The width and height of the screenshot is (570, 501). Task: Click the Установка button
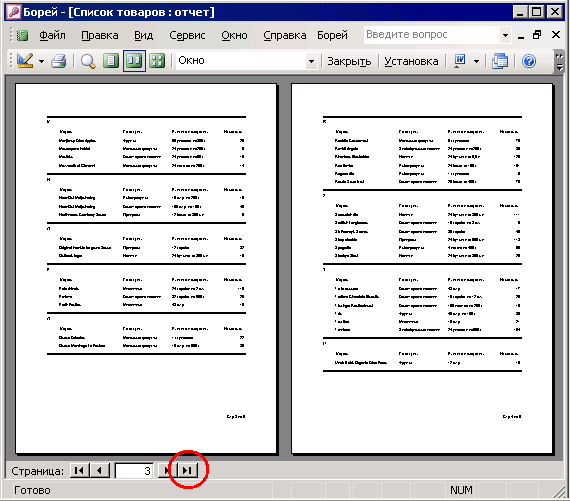(x=411, y=61)
